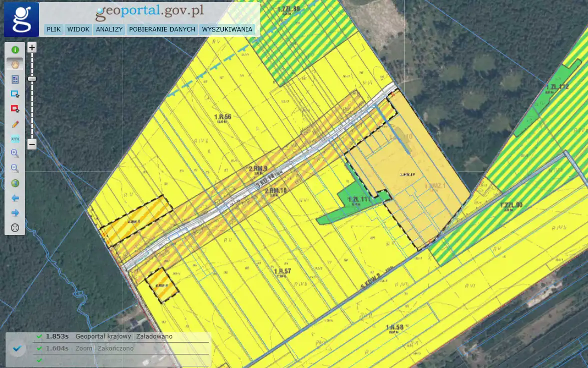588x368 pixels.
Task: Click the globe full extent icon
Action: click(x=15, y=183)
